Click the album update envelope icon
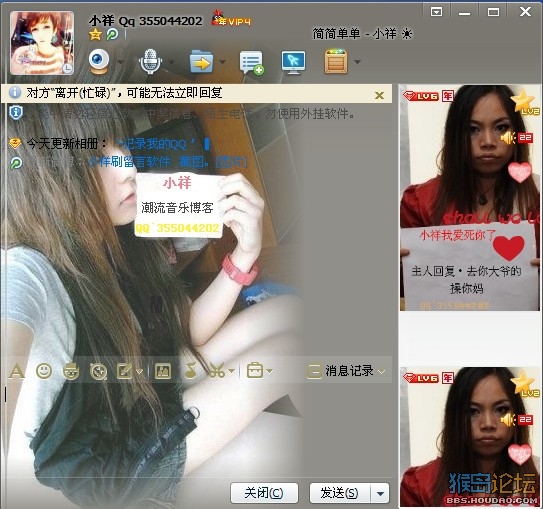The image size is (543, 509). pyautogui.click(x=15, y=143)
